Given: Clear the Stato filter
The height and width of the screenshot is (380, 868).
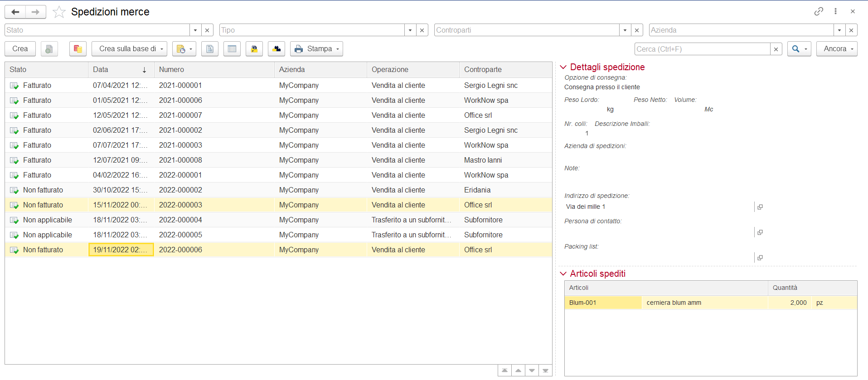Looking at the screenshot, I should pos(207,30).
